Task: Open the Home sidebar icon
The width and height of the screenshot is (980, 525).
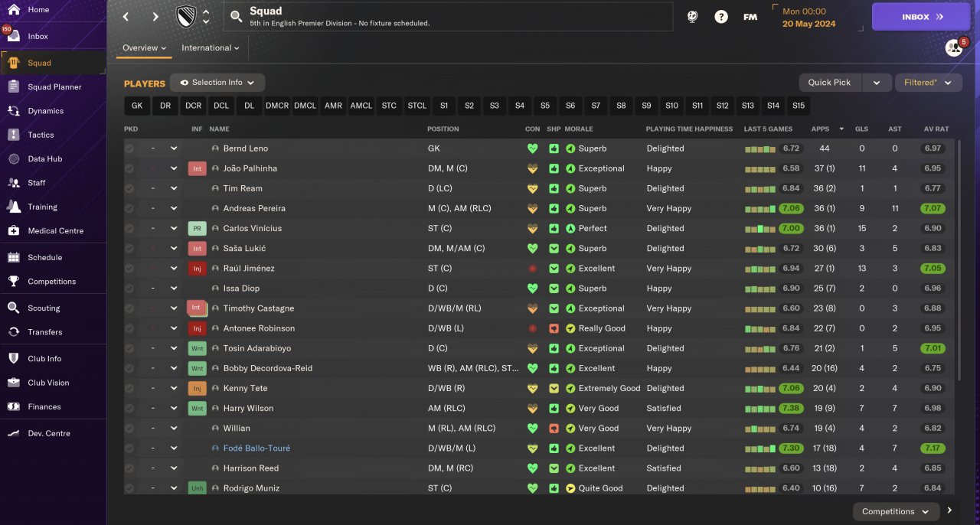Action: click(x=13, y=10)
